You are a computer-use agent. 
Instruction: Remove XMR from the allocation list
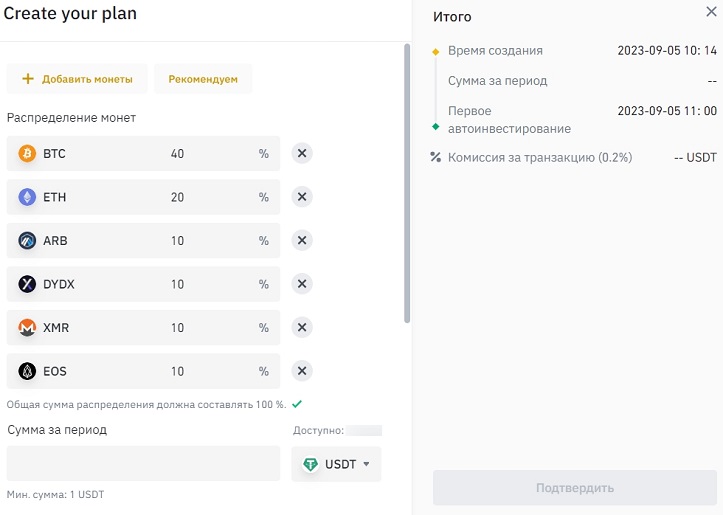(302, 328)
